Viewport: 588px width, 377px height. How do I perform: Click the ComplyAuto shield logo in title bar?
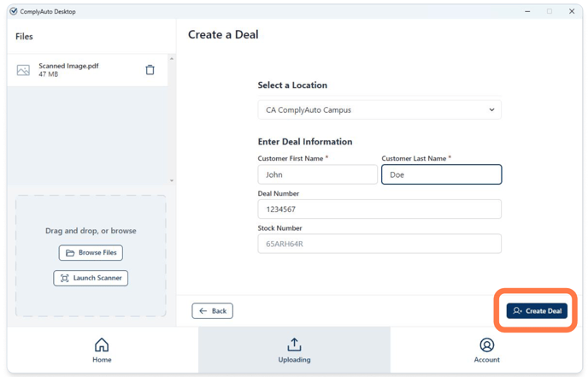click(13, 12)
